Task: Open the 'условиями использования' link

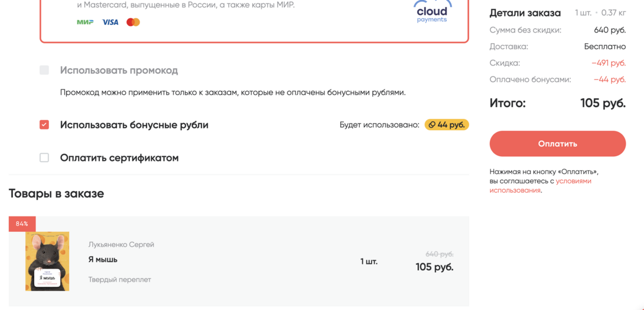Action: 539,186
